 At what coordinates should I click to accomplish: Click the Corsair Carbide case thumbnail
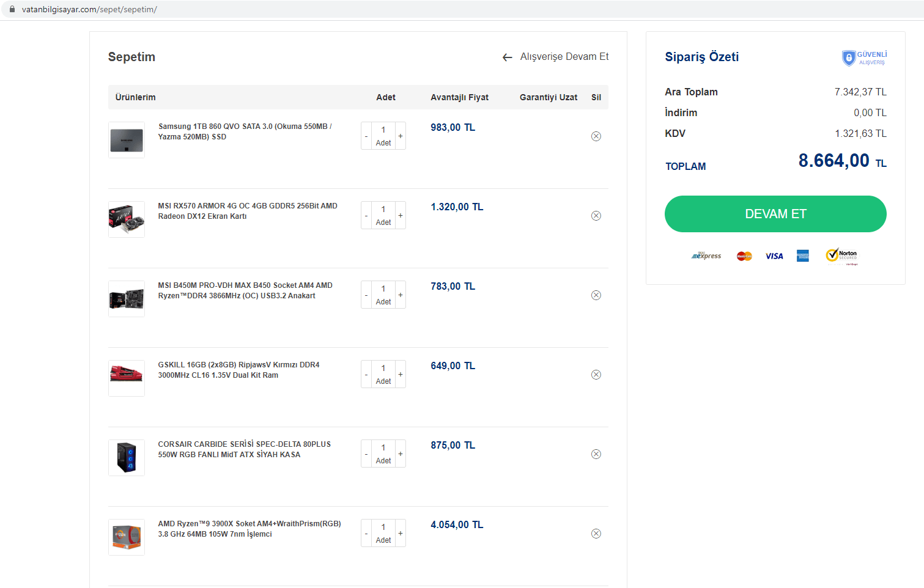click(x=127, y=458)
